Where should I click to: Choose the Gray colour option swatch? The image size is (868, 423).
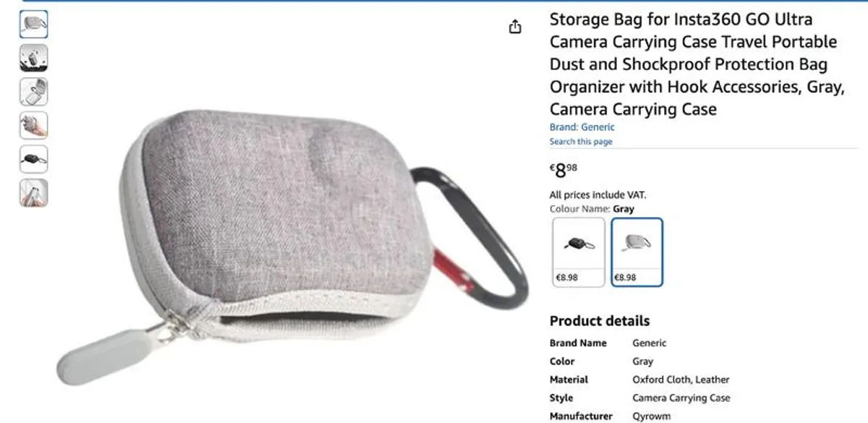[637, 252]
